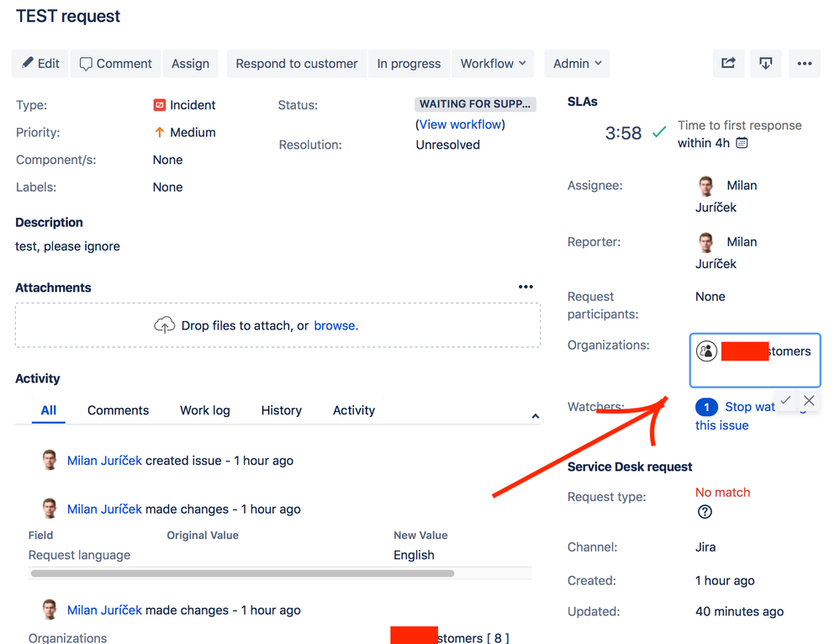Click the Unresolved resolution value
The image size is (840, 644).
click(448, 145)
